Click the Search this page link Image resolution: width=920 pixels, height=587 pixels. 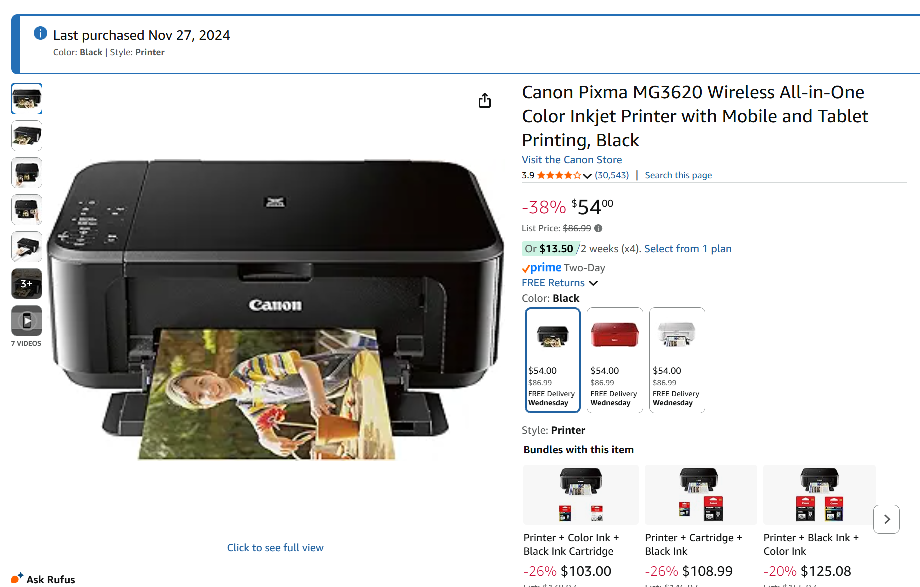tap(678, 175)
